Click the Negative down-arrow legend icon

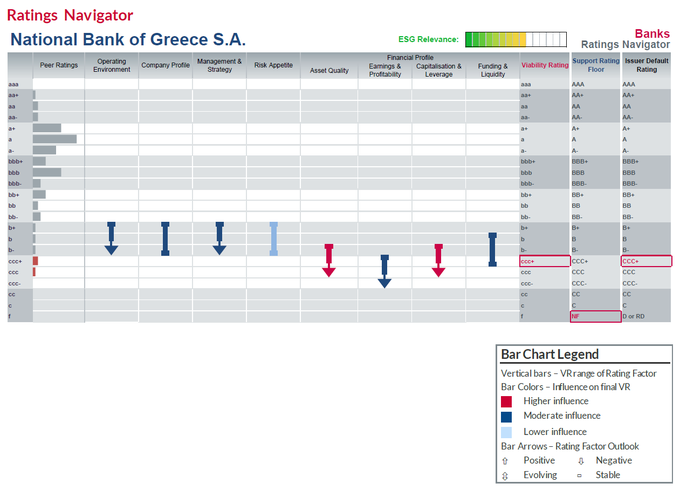581,461
